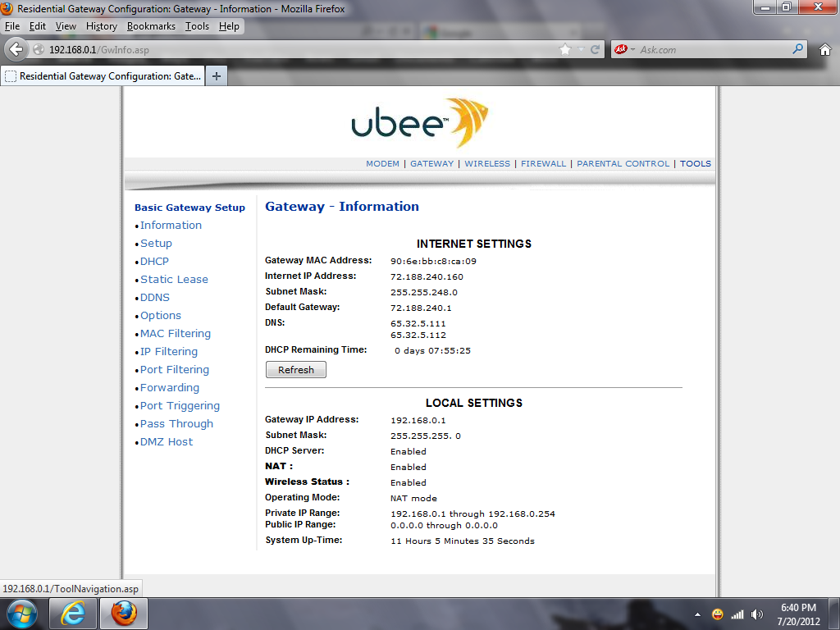This screenshot has width=840, height=630.
Task: Open the Windows Start menu orb
Action: point(21,613)
